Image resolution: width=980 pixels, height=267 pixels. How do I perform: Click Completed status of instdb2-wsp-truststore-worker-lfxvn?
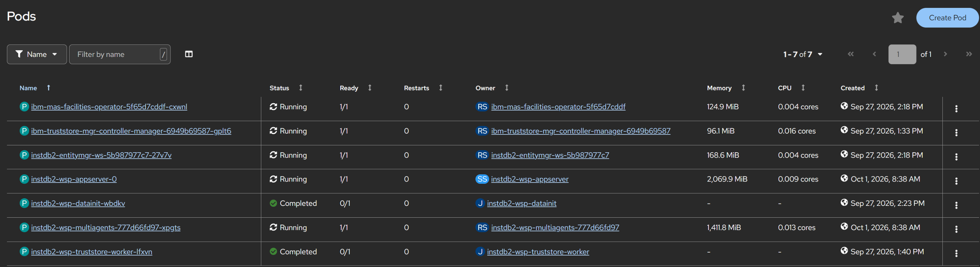click(293, 251)
